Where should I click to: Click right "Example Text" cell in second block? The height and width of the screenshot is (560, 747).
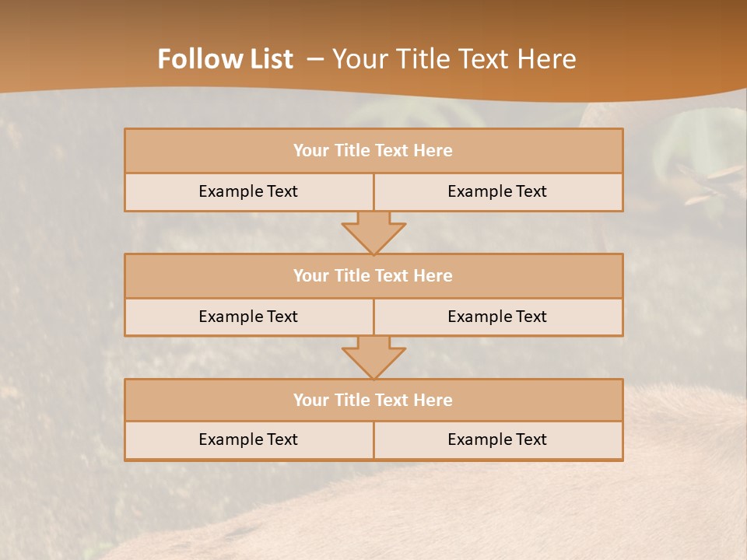[498, 317]
